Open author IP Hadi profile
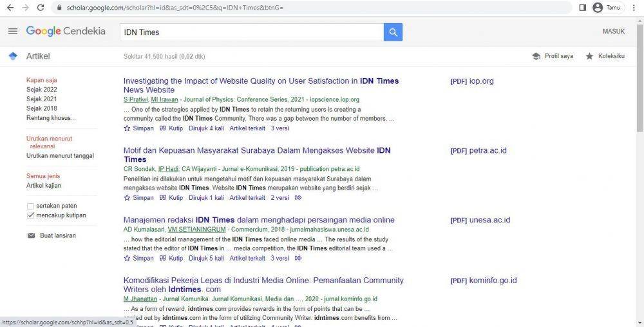 pos(168,169)
